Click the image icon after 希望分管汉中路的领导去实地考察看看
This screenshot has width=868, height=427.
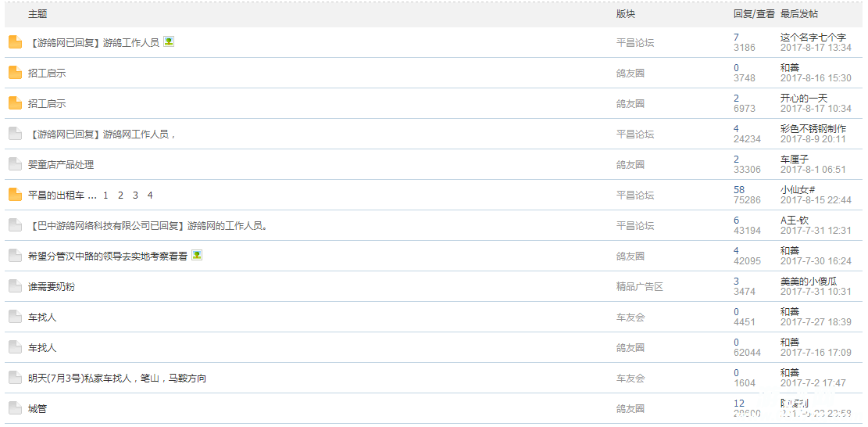(x=197, y=255)
